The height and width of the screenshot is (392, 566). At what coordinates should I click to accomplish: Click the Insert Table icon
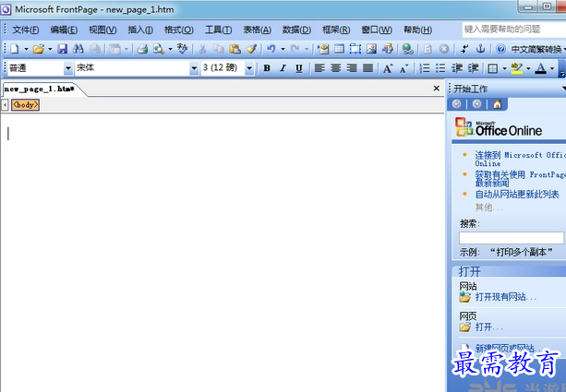click(339, 49)
